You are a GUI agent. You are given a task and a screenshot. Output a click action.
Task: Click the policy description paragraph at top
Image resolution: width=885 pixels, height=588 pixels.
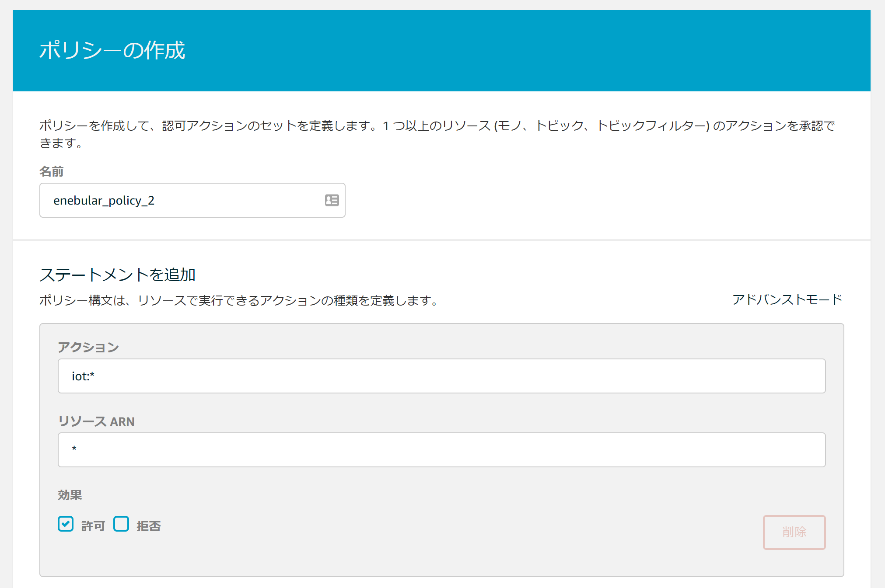pyautogui.click(x=437, y=126)
